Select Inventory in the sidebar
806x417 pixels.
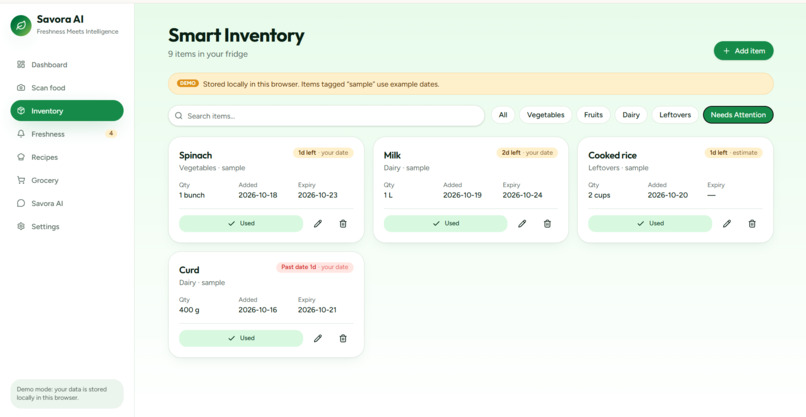[x=67, y=111]
